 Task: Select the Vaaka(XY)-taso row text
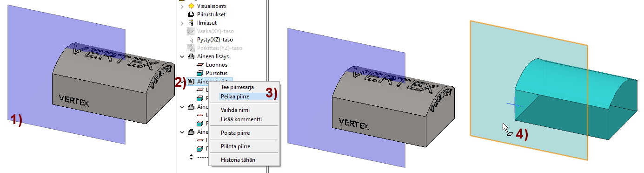pyautogui.click(x=215, y=31)
